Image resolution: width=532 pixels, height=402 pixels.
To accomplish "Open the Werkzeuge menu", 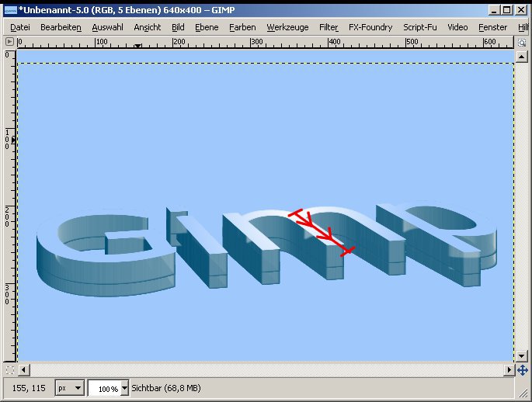I will tap(287, 27).
